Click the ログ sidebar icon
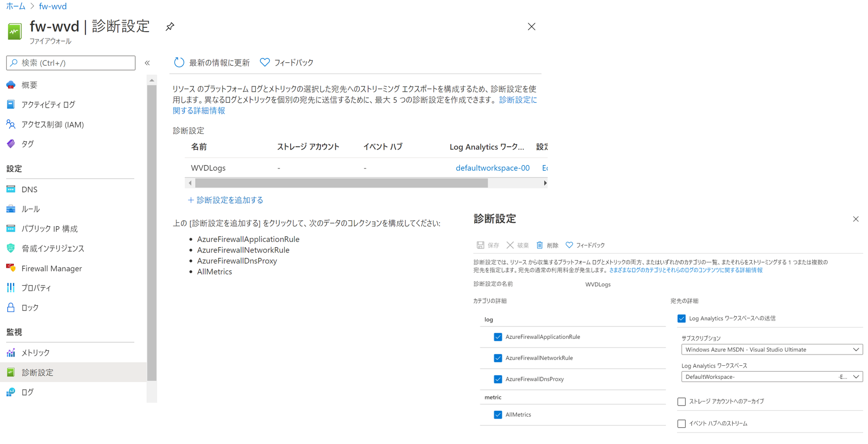The width and height of the screenshot is (868, 444). (x=11, y=392)
